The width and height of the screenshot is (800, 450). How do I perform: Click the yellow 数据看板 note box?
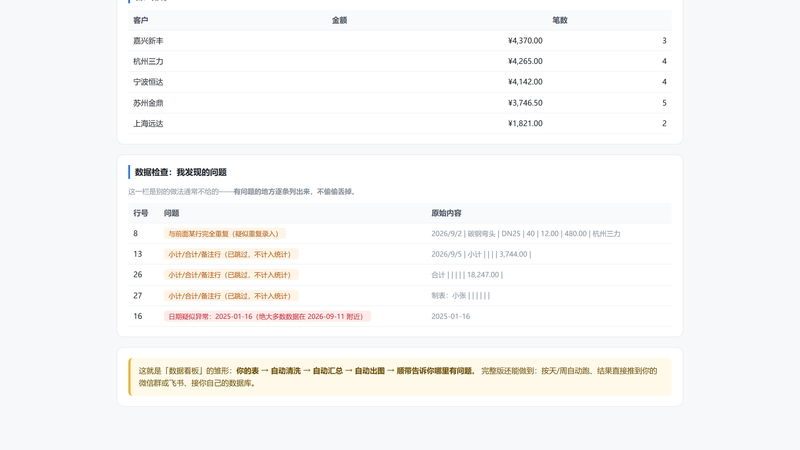point(400,377)
